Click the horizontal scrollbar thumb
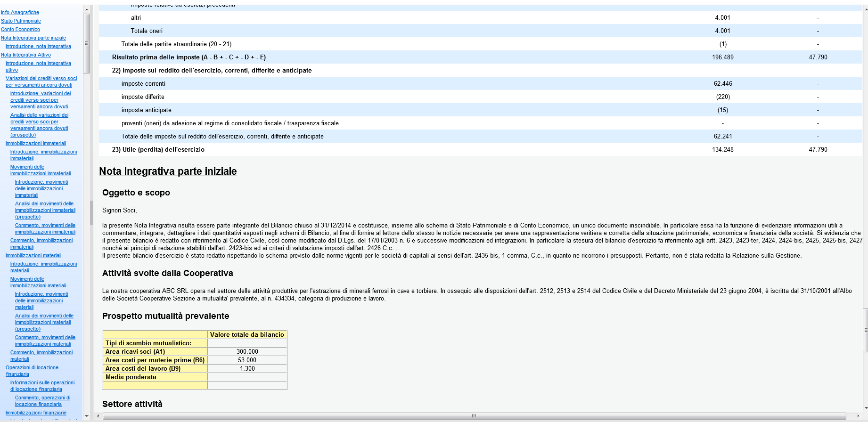Image resolution: width=868 pixels, height=422 pixels. pos(474,416)
